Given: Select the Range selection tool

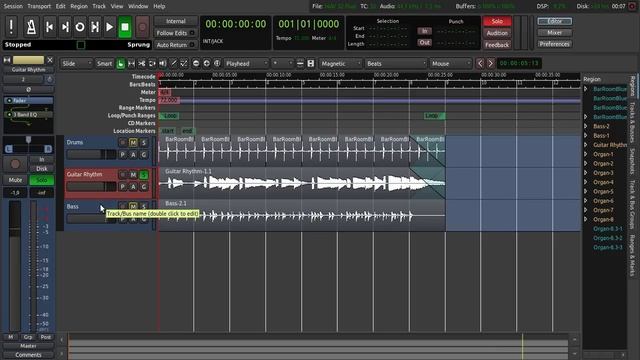Looking at the screenshot, I should pos(131,64).
